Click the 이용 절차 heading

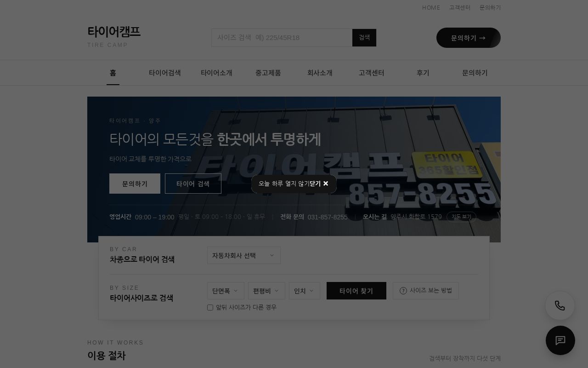[107, 356]
